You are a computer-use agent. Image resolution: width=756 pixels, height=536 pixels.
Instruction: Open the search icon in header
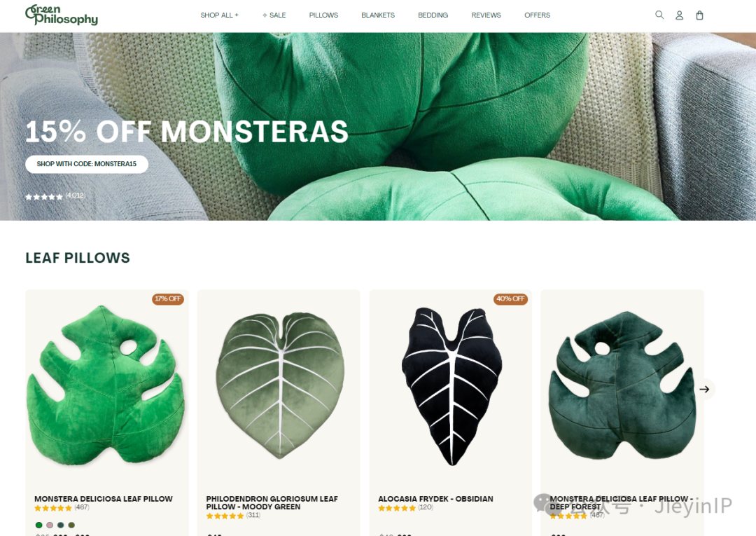pyautogui.click(x=659, y=15)
